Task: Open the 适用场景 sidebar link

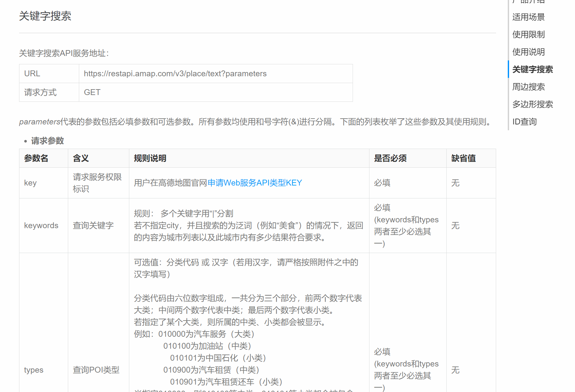Action: pyautogui.click(x=528, y=17)
